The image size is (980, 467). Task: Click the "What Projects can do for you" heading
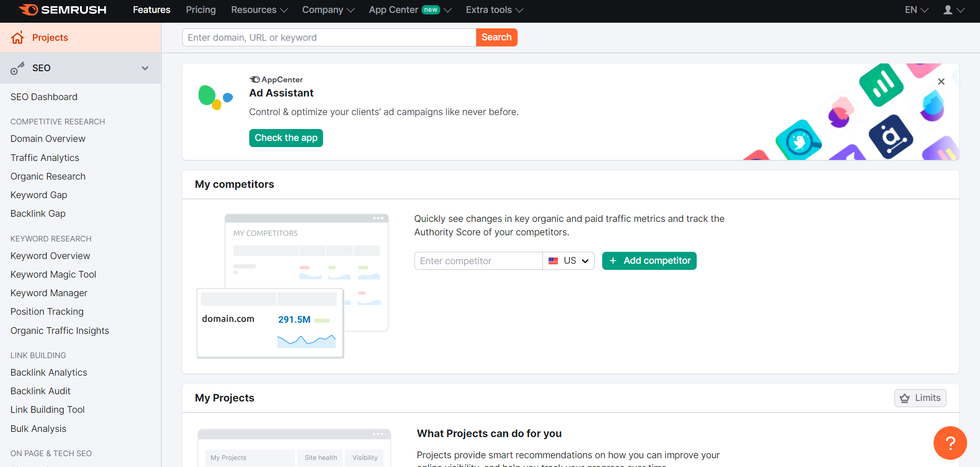(489, 433)
